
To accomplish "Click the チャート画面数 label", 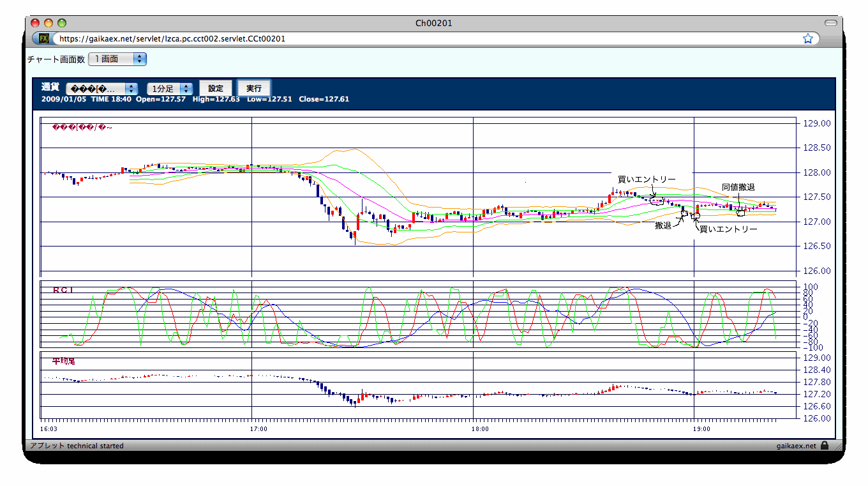I will [x=56, y=59].
